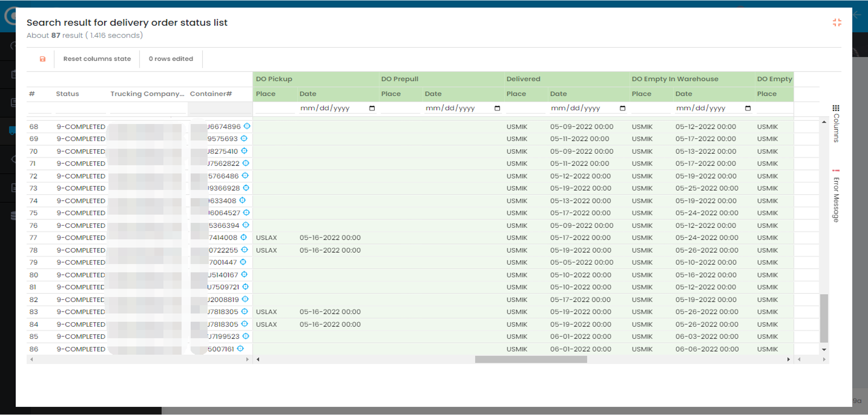Sort by the Trucking Company column header
The image size is (868, 415).
147,94
